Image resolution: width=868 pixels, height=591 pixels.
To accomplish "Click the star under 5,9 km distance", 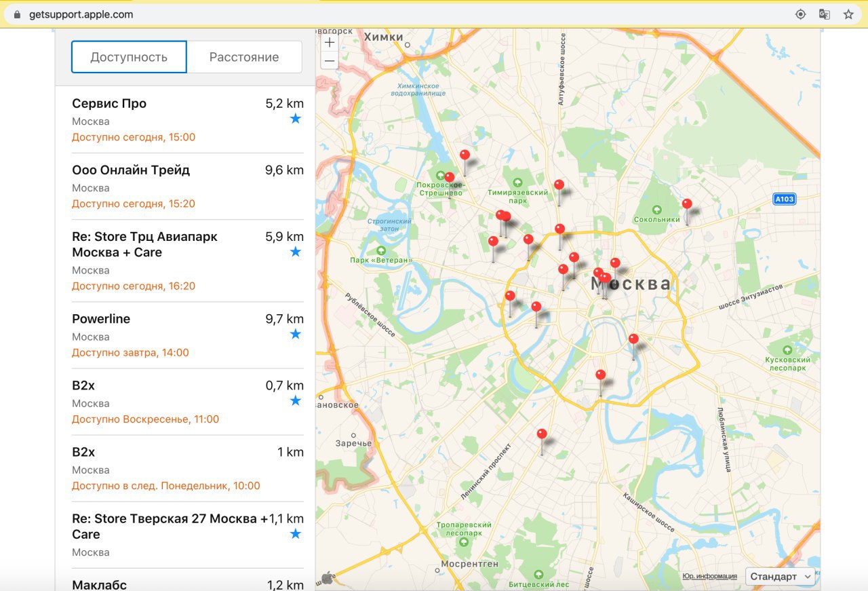I will coord(296,252).
